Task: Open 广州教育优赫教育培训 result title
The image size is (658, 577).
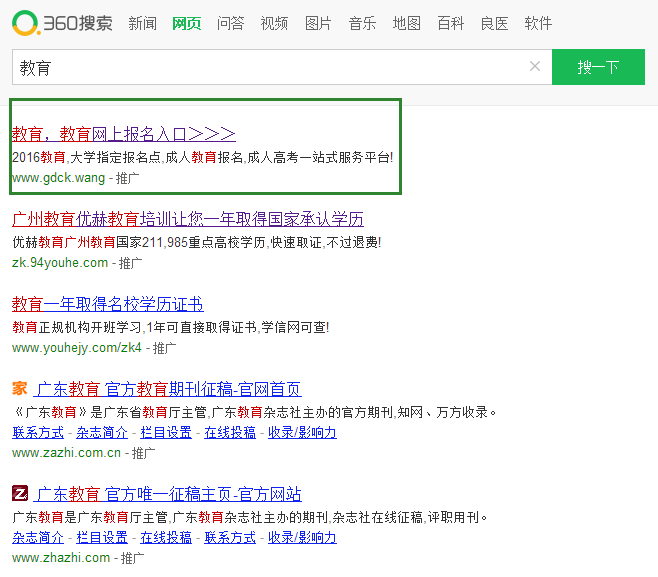Action: [187, 219]
